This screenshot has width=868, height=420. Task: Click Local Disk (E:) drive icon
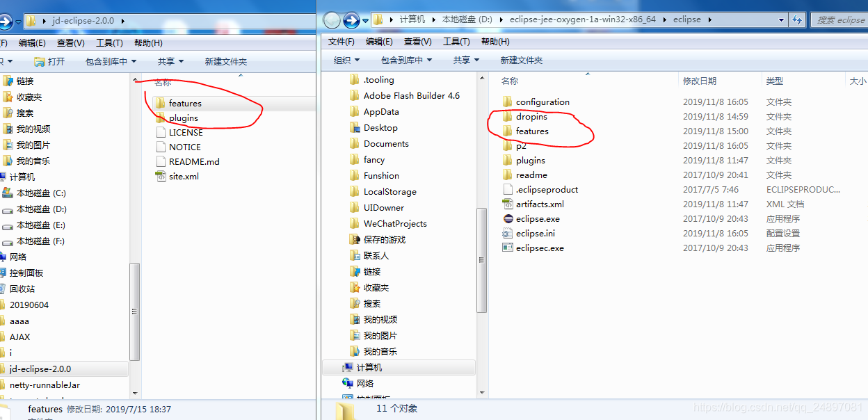[x=8, y=225]
